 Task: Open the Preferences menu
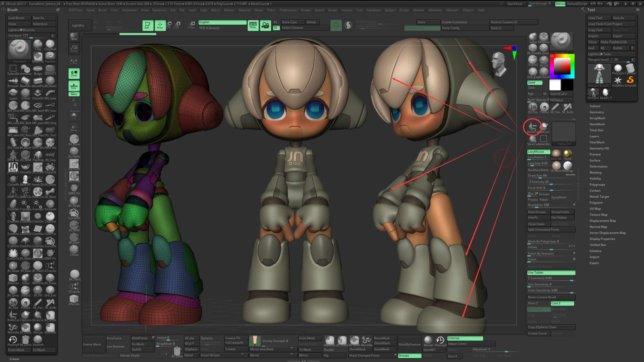click(x=288, y=10)
